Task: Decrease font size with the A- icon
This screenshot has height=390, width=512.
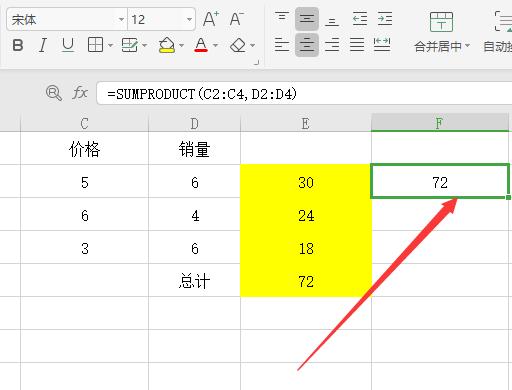Action: coord(236,19)
